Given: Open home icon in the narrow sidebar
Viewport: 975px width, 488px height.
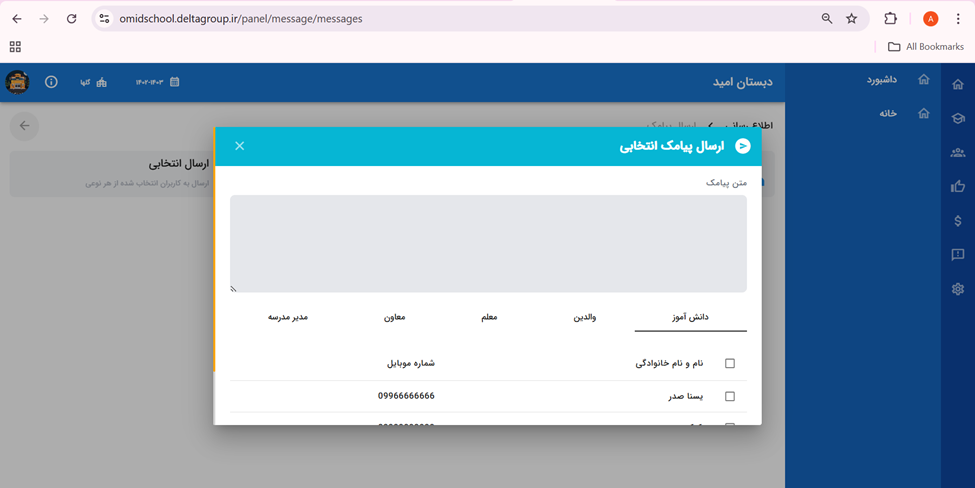Looking at the screenshot, I should coord(958,85).
